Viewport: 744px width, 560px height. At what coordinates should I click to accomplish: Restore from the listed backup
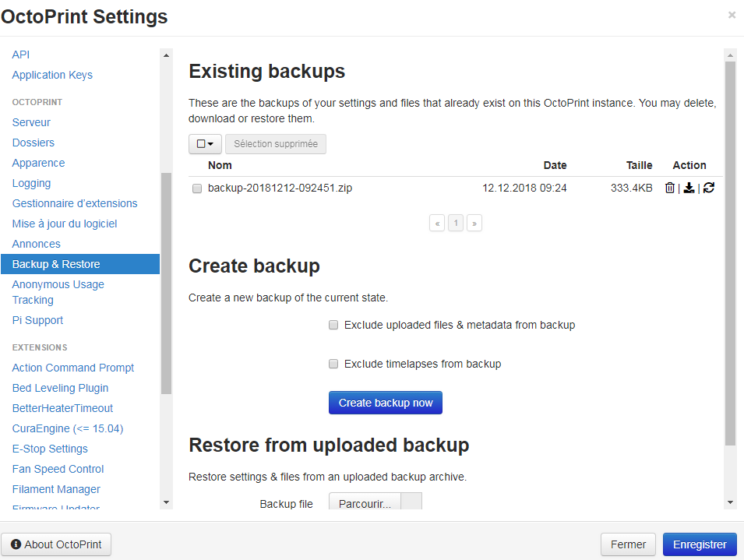pyautogui.click(x=708, y=188)
